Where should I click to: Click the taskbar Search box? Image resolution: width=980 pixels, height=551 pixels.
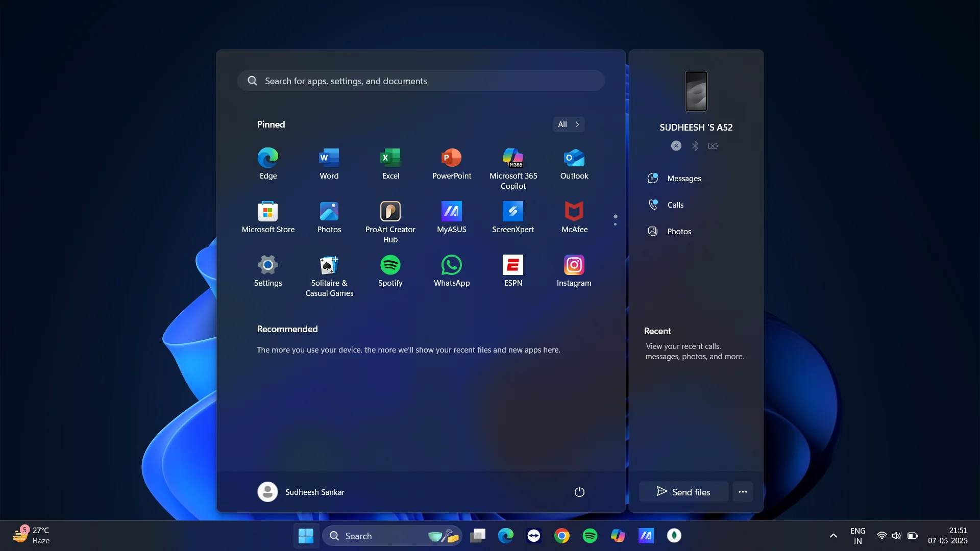pyautogui.click(x=392, y=536)
